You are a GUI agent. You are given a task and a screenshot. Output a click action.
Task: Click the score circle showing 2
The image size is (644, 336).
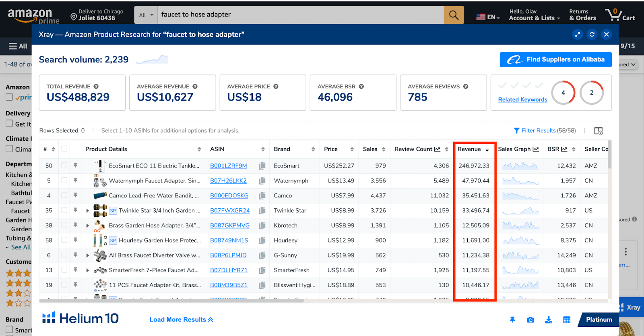tap(592, 93)
